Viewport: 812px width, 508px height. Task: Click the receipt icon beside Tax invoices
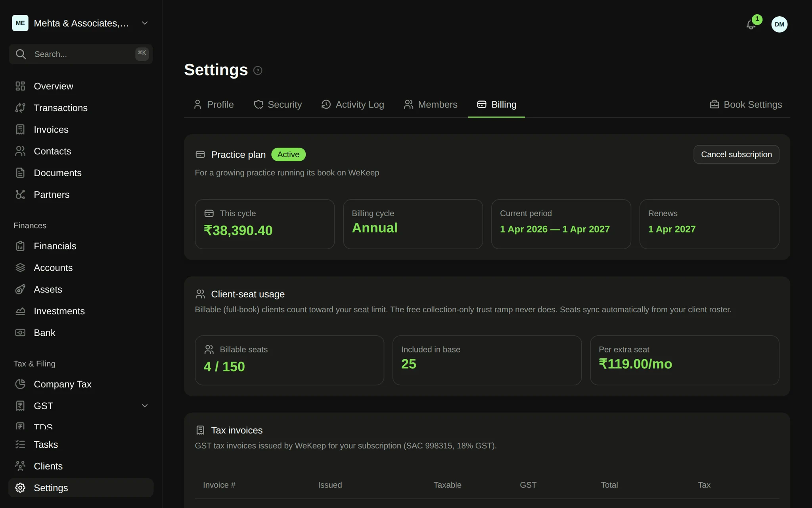[x=200, y=430]
